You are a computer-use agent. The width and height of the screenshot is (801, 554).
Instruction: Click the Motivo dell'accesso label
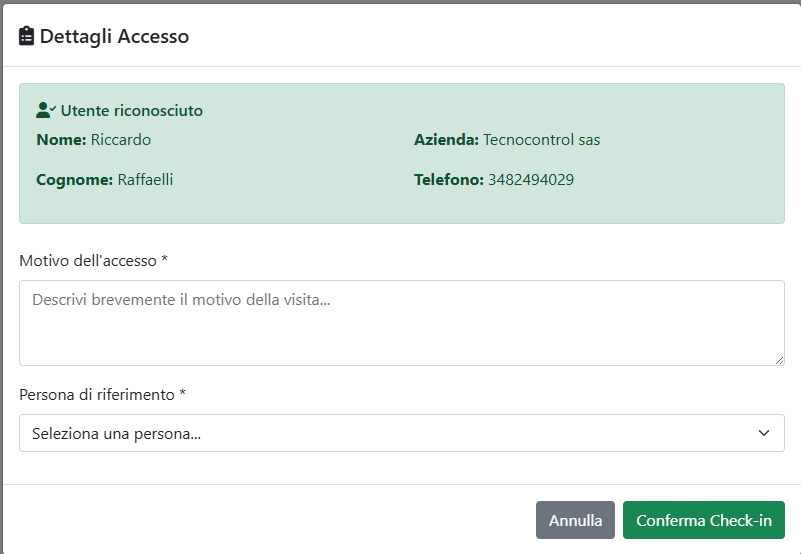click(x=93, y=260)
